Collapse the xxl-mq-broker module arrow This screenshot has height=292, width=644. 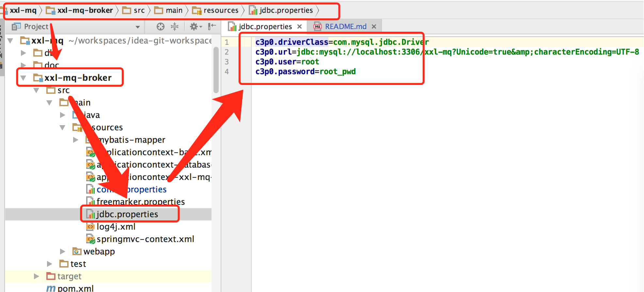(24, 78)
